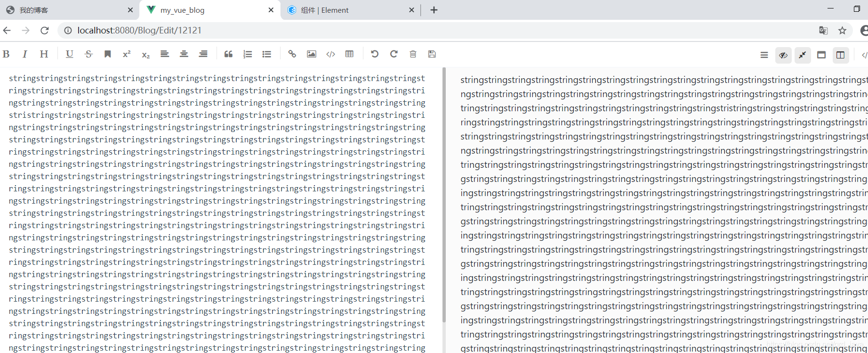
Task: Undo the last edit
Action: pos(375,54)
